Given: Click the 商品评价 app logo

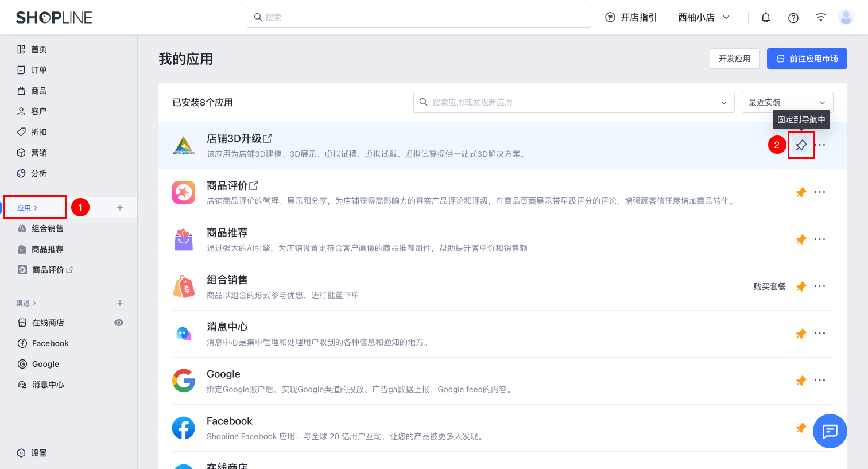Looking at the screenshot, I should click(x=184, y=192).
